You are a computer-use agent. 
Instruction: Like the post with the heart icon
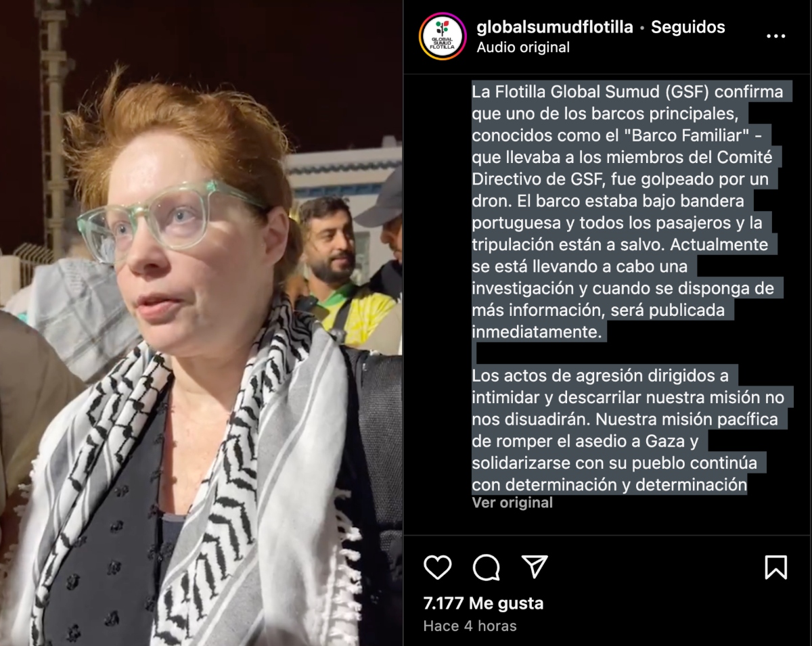[x=437, y=567]
